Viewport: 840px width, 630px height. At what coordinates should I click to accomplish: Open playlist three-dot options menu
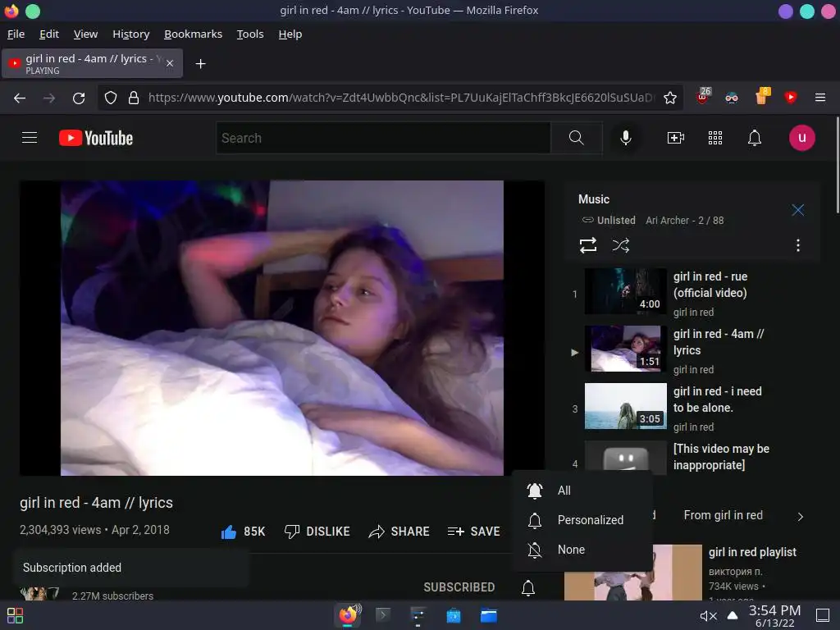coord(797,245)
